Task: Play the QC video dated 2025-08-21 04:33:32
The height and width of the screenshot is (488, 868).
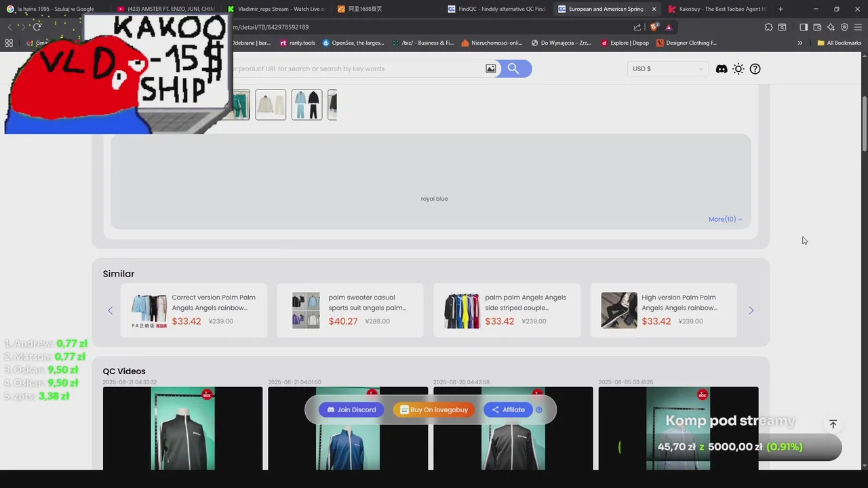Action: tap(182, 428)
